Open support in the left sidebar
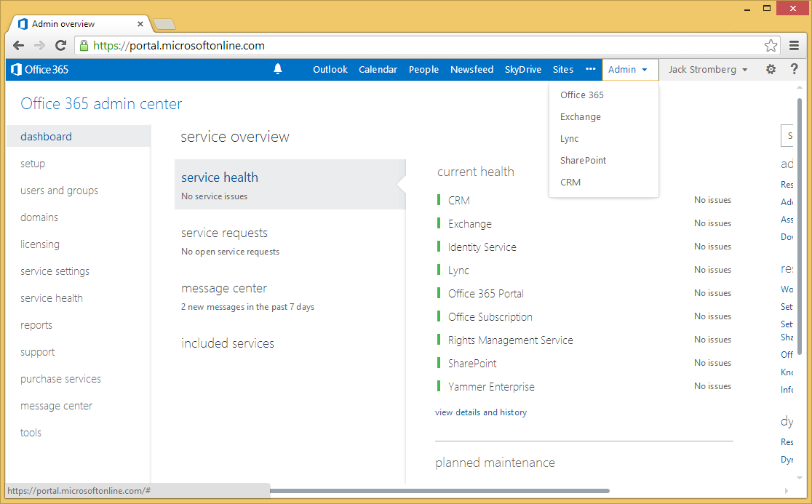Image resolution: width=812 pixels, height=504 pixels. pos(37,352)
